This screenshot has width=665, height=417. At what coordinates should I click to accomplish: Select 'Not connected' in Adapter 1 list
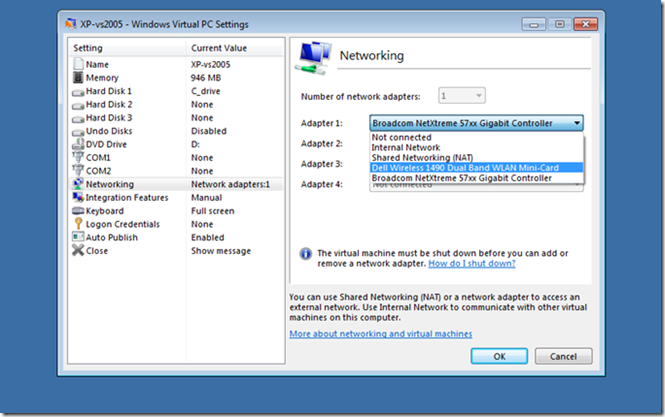(476, 137)
